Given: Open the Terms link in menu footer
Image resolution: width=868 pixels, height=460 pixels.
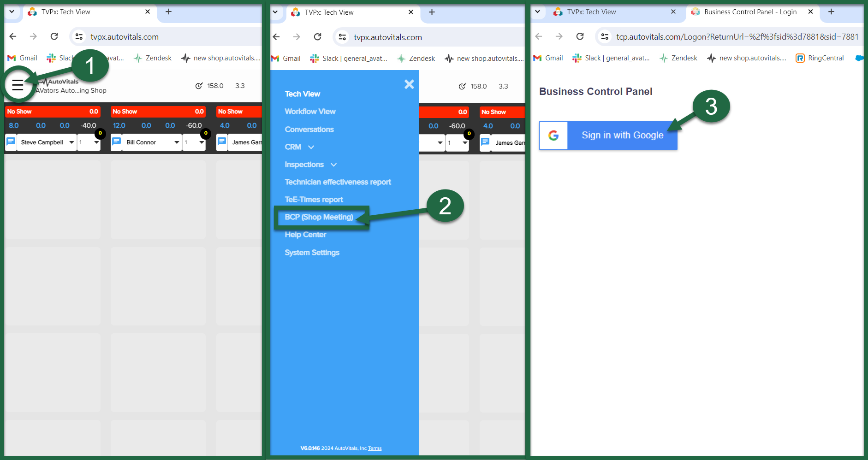Looking at the screenshot, I should tap(375, 448).
